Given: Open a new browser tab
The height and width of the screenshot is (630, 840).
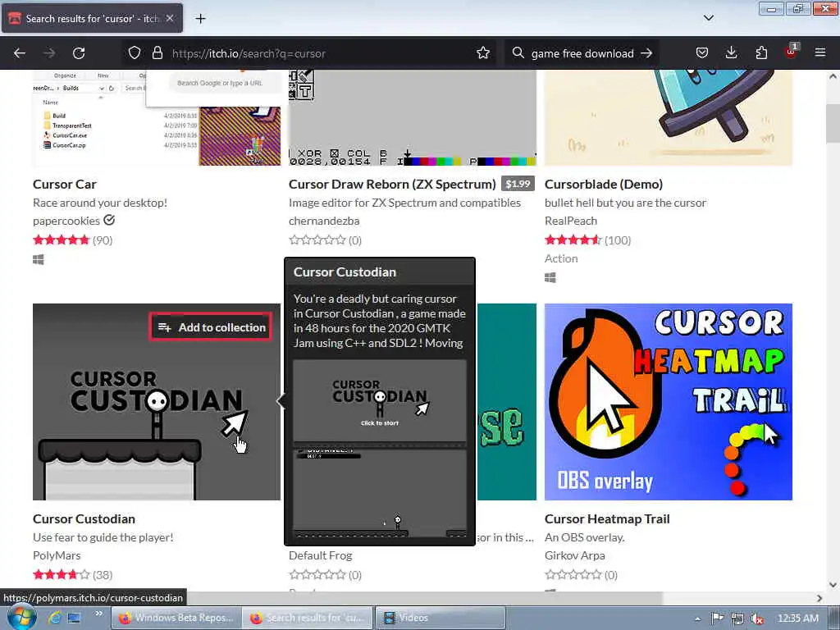Looking at the screenshot, I should coord(200,19).
